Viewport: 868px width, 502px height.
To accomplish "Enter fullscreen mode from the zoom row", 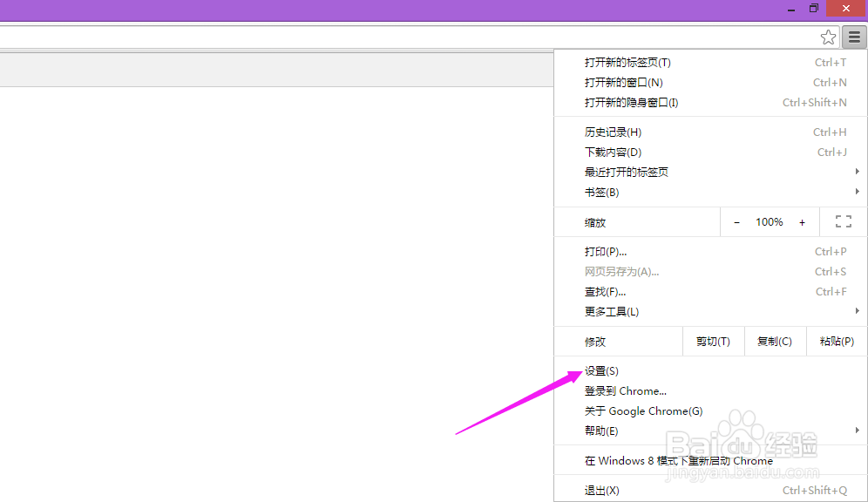I will tap(843, 222).
